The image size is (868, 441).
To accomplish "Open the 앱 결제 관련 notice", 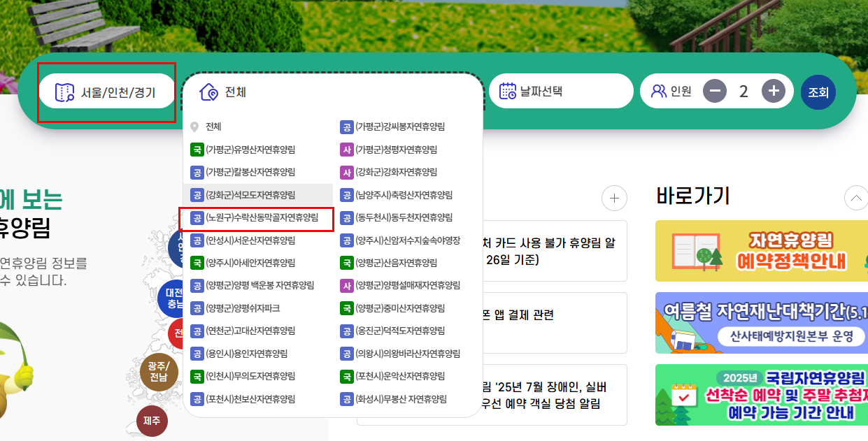I will click(555, 323).
